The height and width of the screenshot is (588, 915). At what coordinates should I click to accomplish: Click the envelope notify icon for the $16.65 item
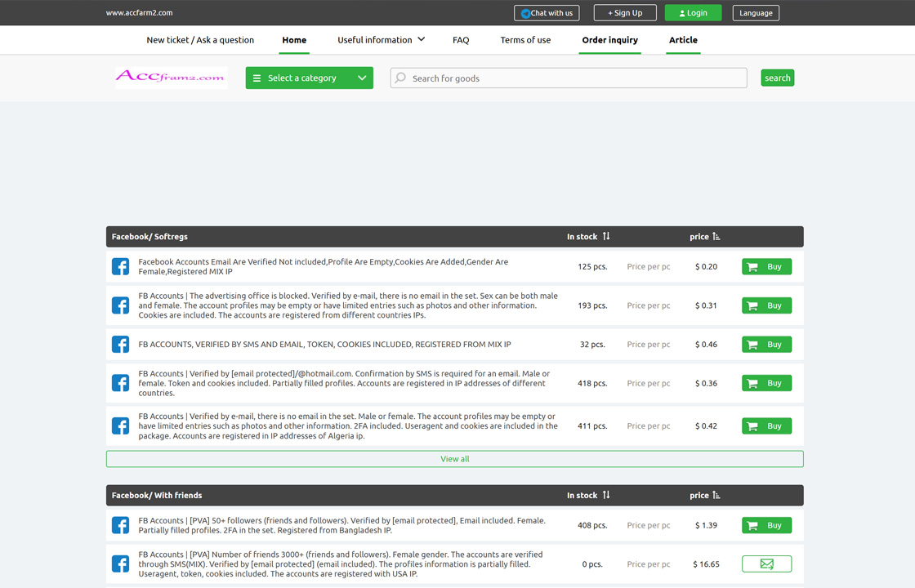[767, 564]
